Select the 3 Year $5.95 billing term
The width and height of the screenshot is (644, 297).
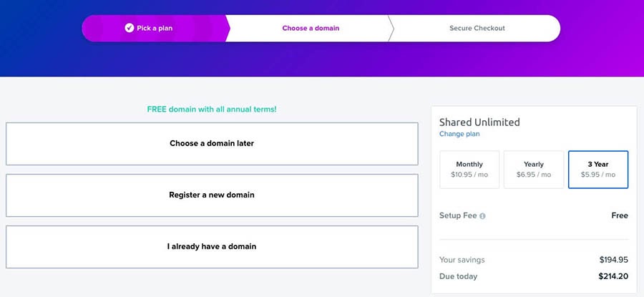(598, 170)
